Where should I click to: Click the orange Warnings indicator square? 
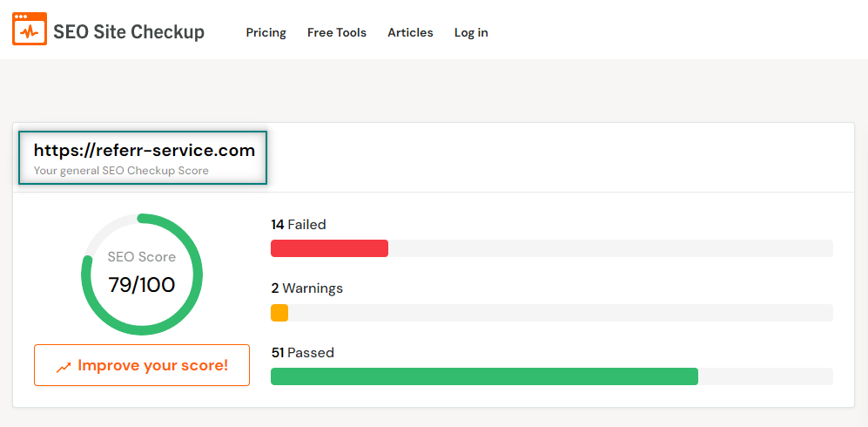tap(279, 313)
